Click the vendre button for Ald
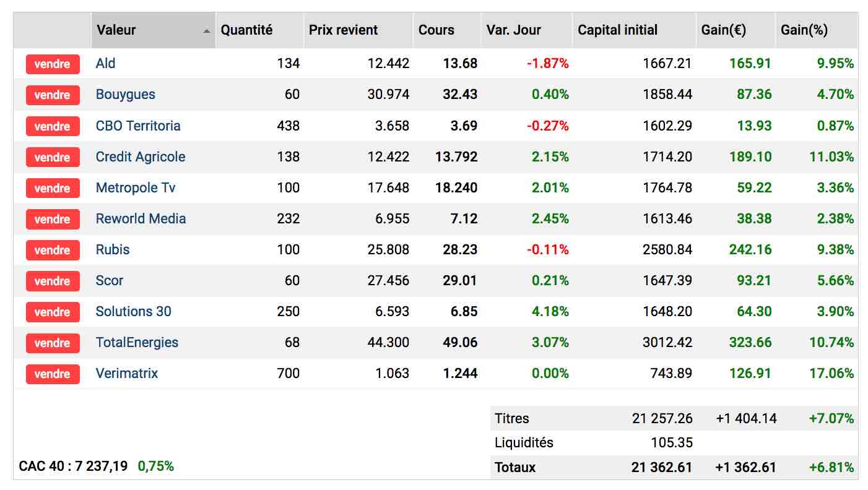Image resolution: width=868 pixels, height=490 pixels. (53, 64)
